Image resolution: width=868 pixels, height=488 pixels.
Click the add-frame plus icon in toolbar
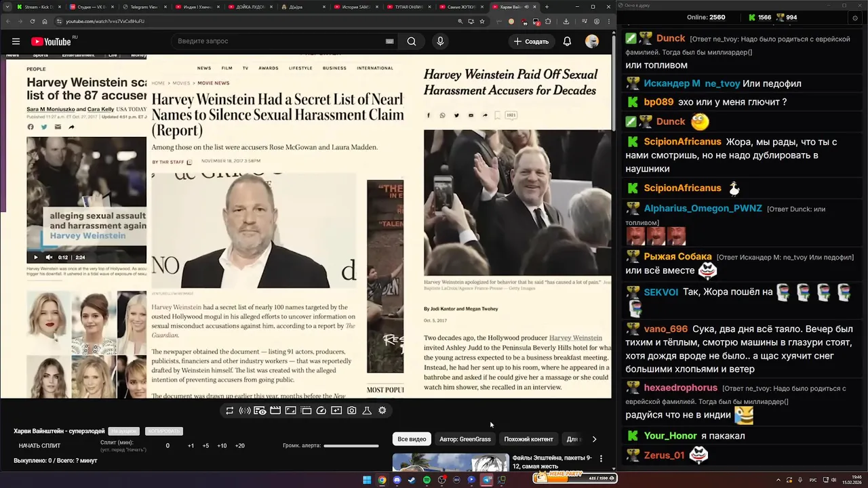[x=336, y=411]
